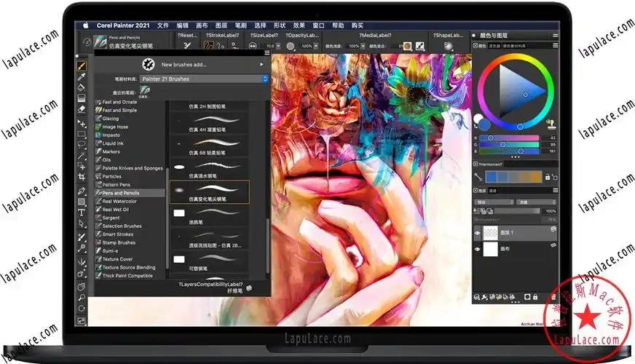Open the 图层 menu
Image resolution: width=635 pixels, height=364 pixels.
point(221,25)
